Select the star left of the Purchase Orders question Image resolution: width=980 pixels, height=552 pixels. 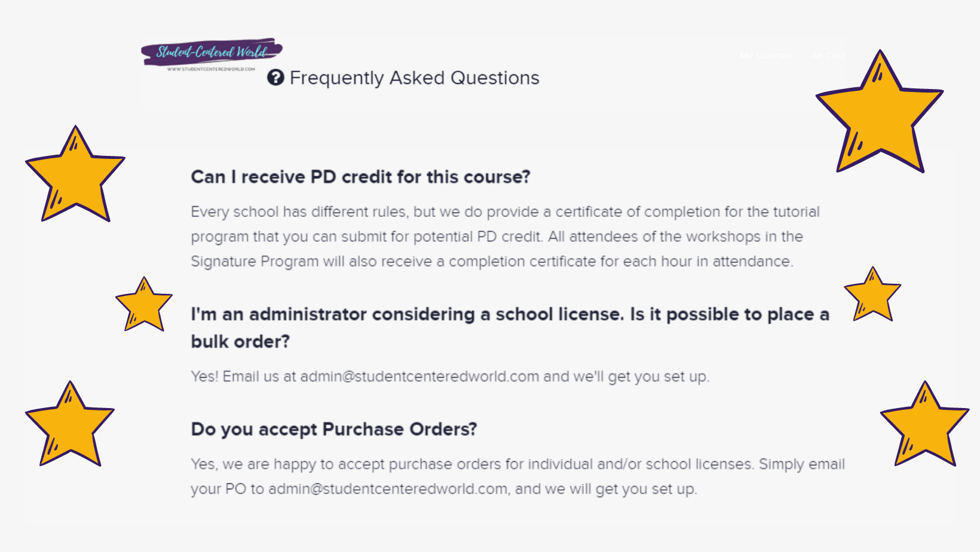70,424
